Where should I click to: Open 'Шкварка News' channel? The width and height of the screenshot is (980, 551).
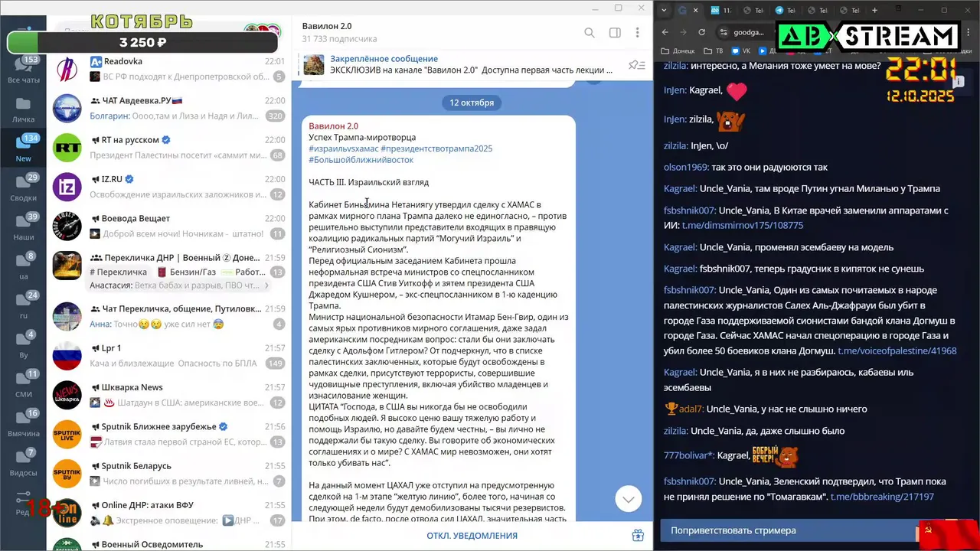coord(168,395)
